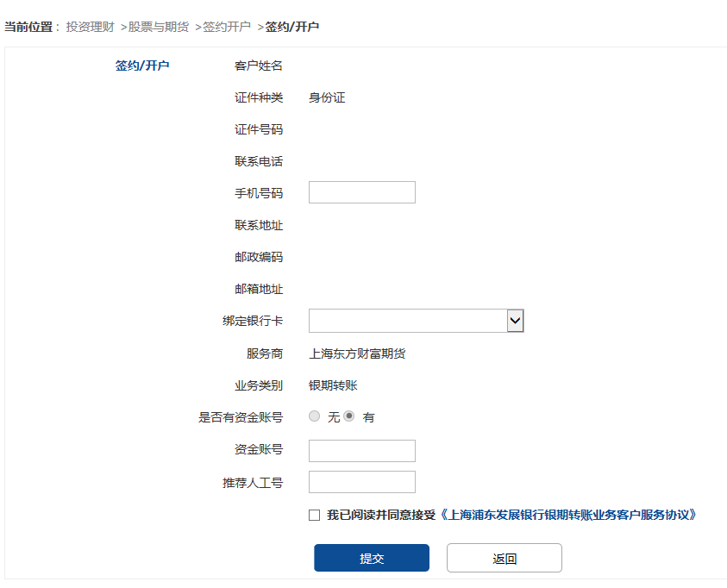Go to 股票与期货 in breadcrumb

click(159, 27)
